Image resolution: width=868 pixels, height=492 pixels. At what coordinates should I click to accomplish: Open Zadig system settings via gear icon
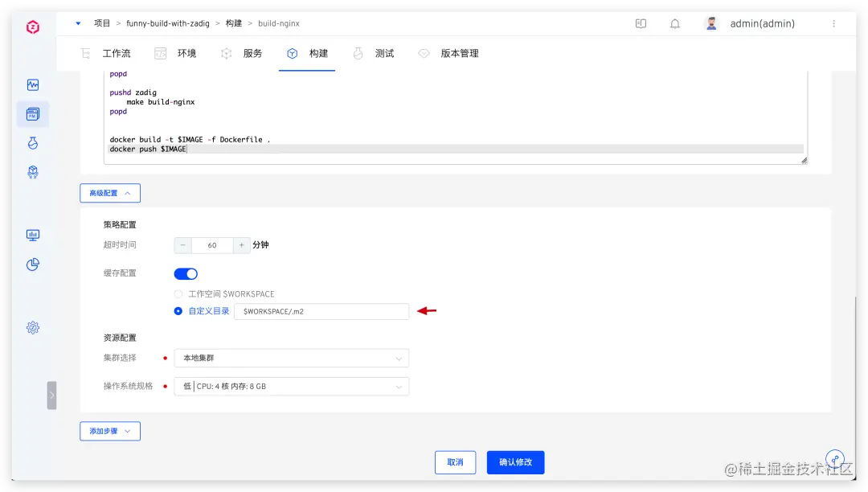[32, 327]
